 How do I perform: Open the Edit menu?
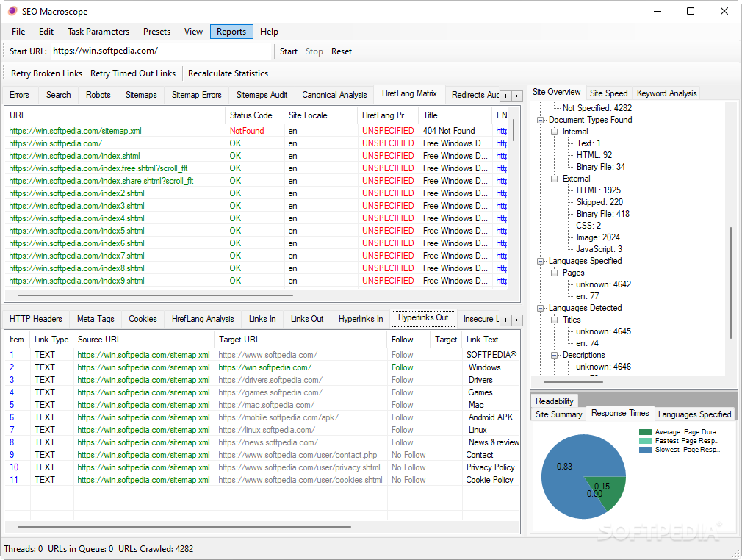(x=46, y=32)
